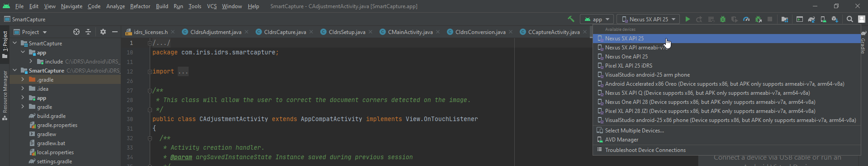Expand the .gradle folder

pos(23,79)
